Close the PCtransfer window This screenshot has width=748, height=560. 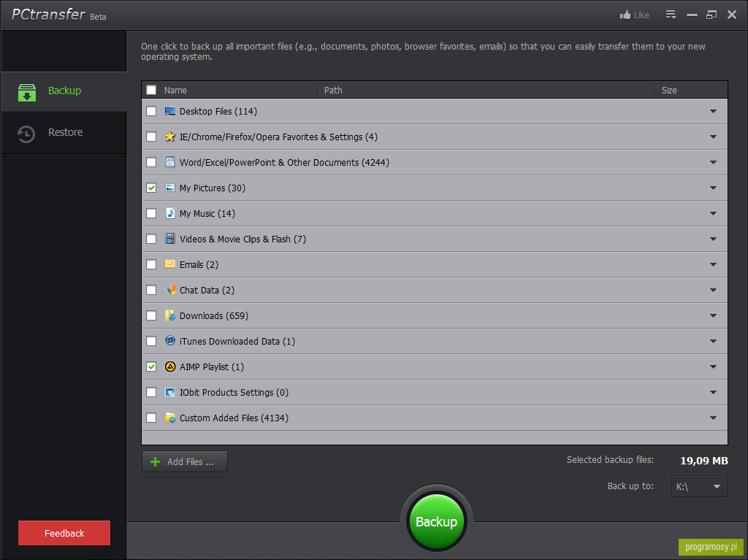pos(732,15)
